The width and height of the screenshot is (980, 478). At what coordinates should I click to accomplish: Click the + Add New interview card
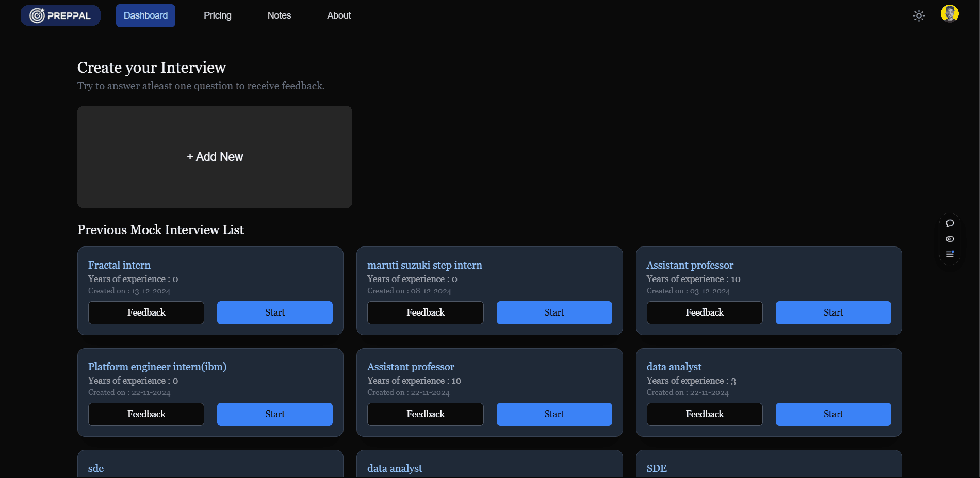(x=215, y=157)
